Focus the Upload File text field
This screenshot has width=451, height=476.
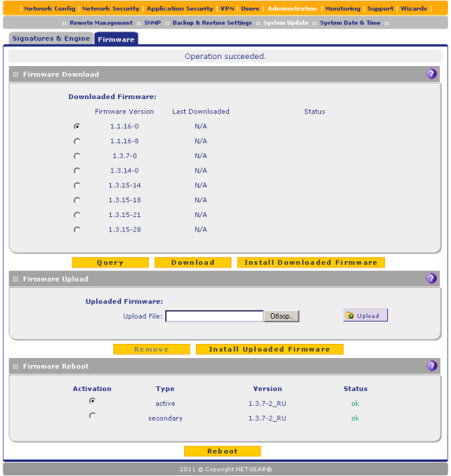pos(214,316)
